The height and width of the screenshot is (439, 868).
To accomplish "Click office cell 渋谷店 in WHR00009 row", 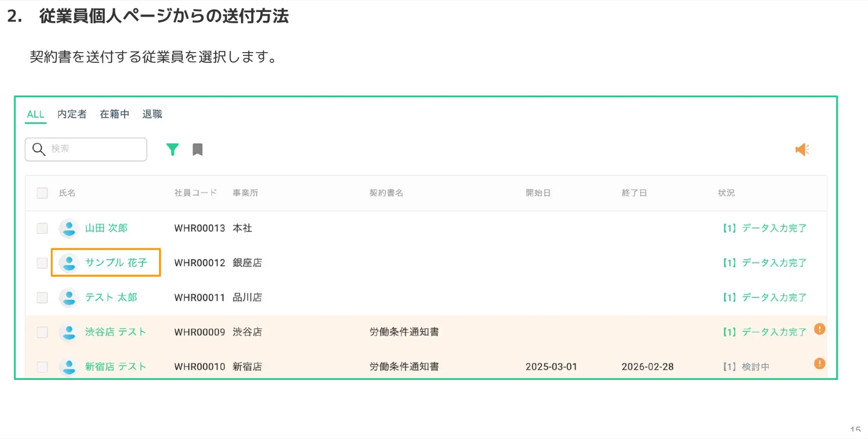I will (247, 332).
